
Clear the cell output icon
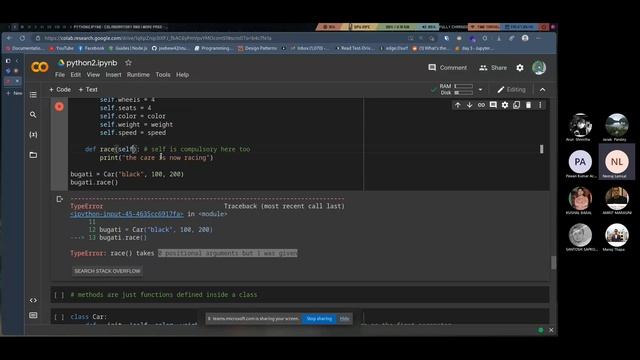click(x=60, y=199)
